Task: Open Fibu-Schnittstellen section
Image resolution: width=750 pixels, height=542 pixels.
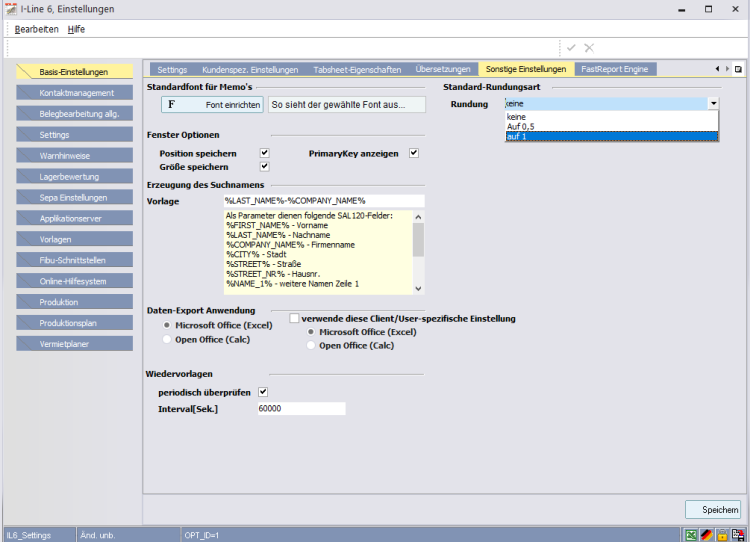Action: 74,260
